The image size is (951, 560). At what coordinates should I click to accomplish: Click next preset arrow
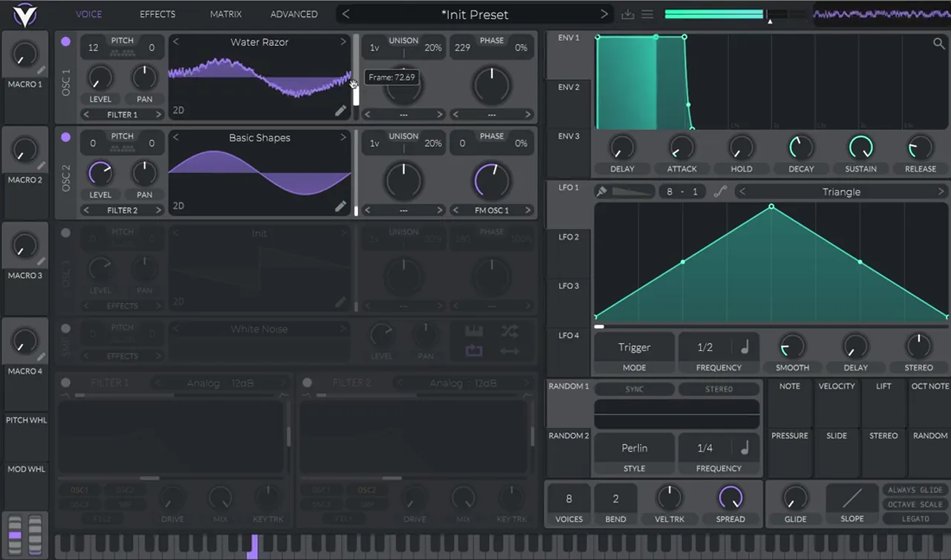(x=604, y=14)
